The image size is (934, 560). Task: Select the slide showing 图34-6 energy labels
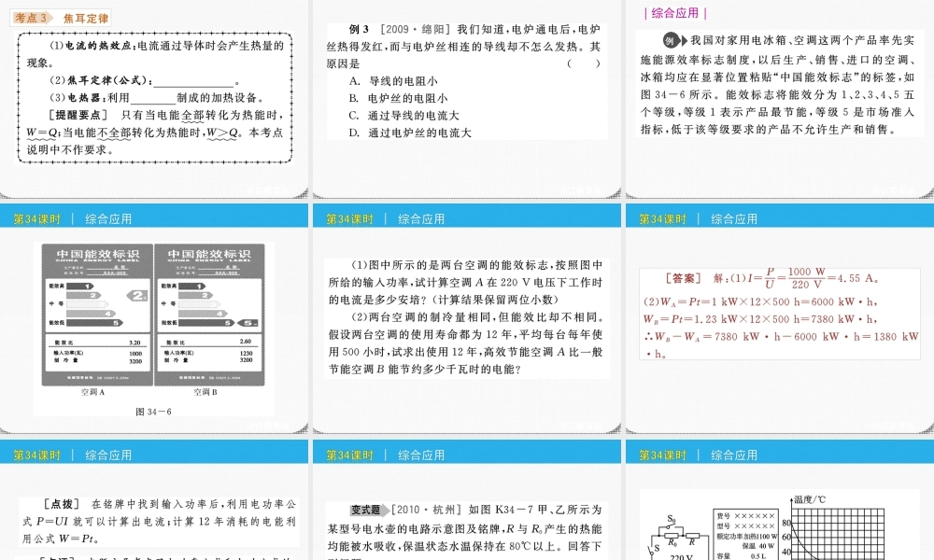154,319
